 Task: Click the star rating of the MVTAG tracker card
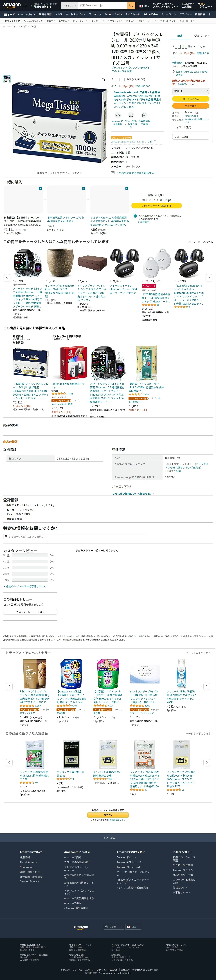tap(149, 305)
